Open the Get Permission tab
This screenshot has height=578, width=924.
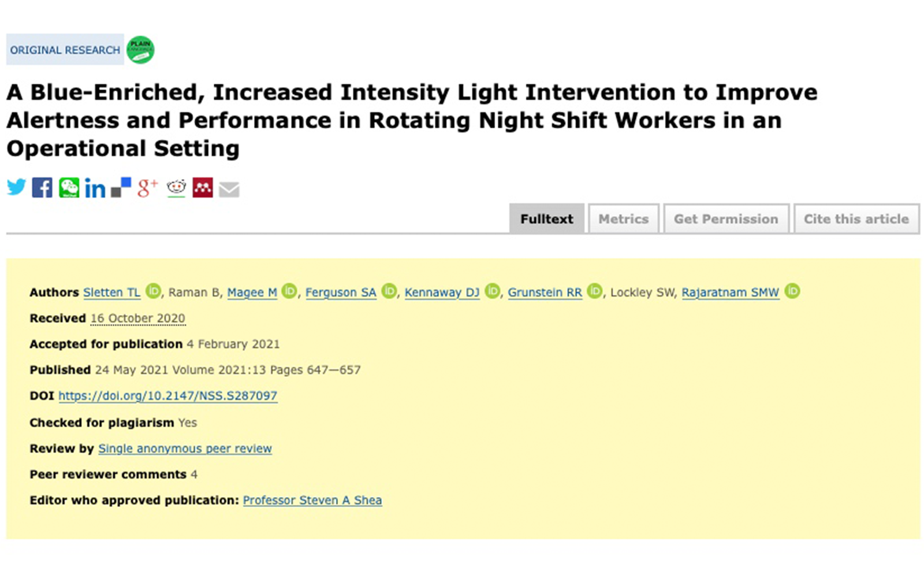point(726,219)
